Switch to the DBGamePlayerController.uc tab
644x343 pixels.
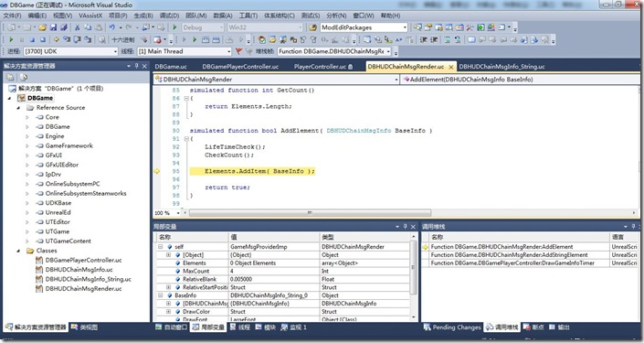tap(240, 67)
